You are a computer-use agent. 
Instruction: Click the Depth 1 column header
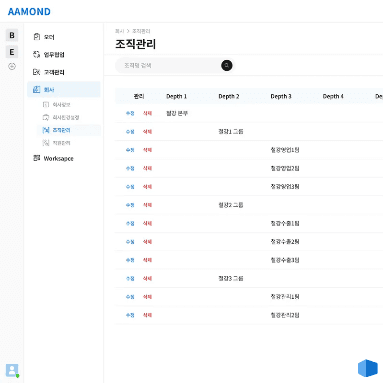tap(176, 96)
